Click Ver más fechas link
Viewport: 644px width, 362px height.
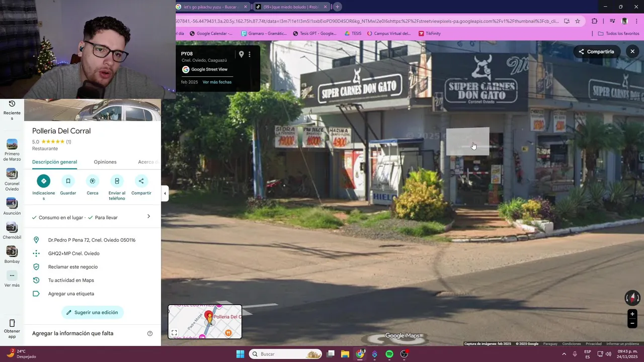point(217,82)
